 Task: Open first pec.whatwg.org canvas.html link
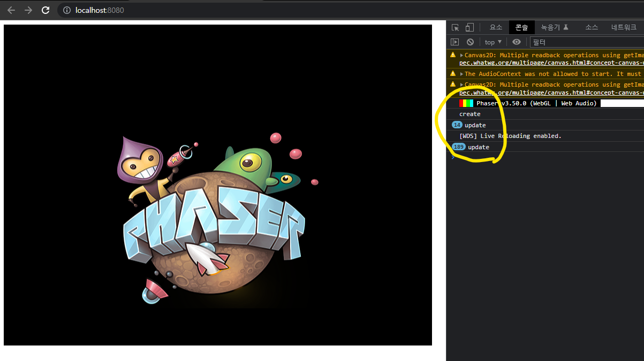click(x=551, y=63)
